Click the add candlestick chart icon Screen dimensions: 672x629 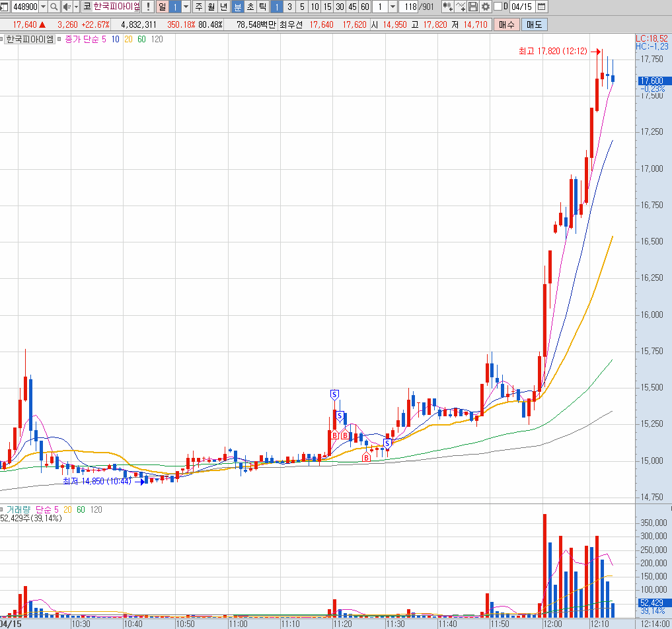pos(447,7)
